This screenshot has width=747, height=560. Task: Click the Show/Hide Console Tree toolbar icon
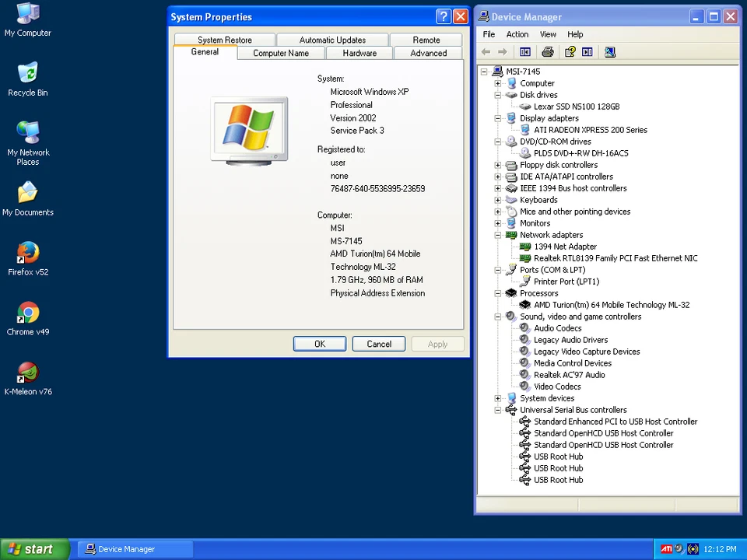pos(524,52)
